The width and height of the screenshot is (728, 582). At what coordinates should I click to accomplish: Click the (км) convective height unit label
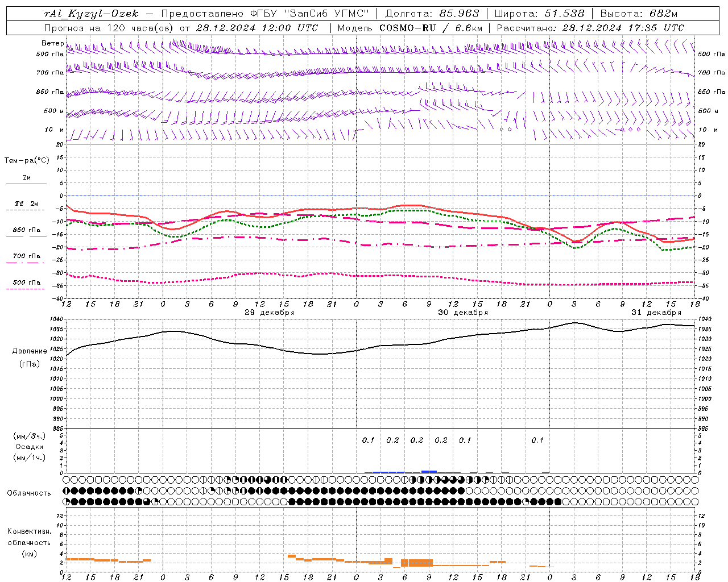(29, 554)
